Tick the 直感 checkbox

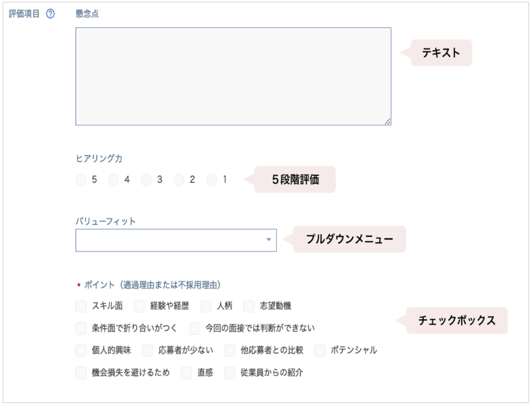(x=186, y=373)
